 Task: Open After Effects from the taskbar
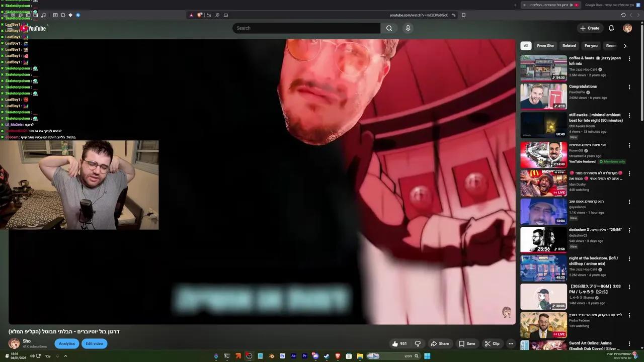tap(293, 356)
